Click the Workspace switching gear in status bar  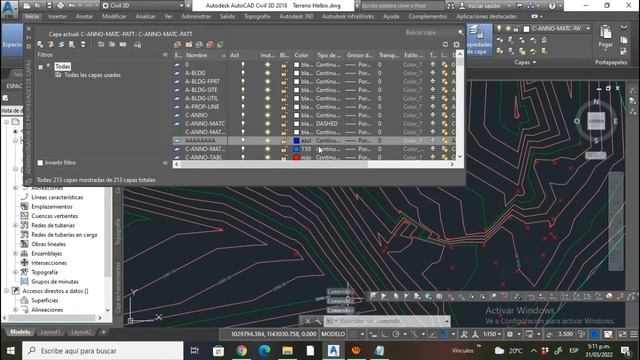point(510,334)
